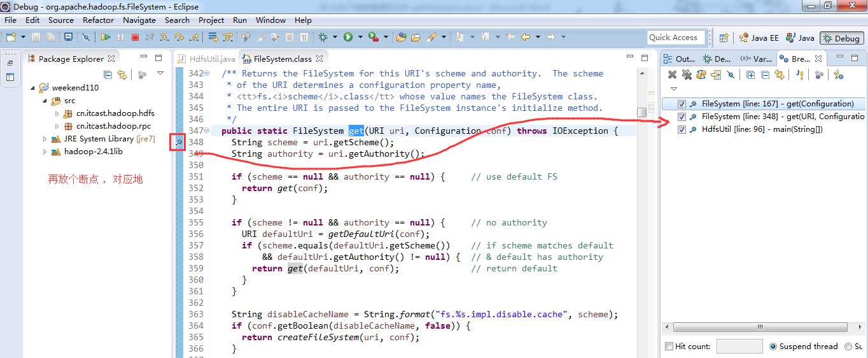Screen dimensions: 868x358
Task: Switch to the Java EE perspective
Action: click(759, 38)
